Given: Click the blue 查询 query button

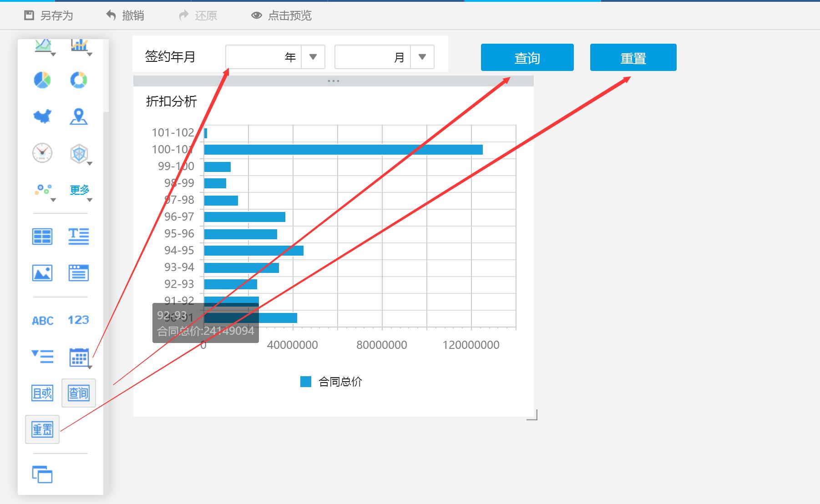Looking at the screenshot, I should click(x=527, y=57).
